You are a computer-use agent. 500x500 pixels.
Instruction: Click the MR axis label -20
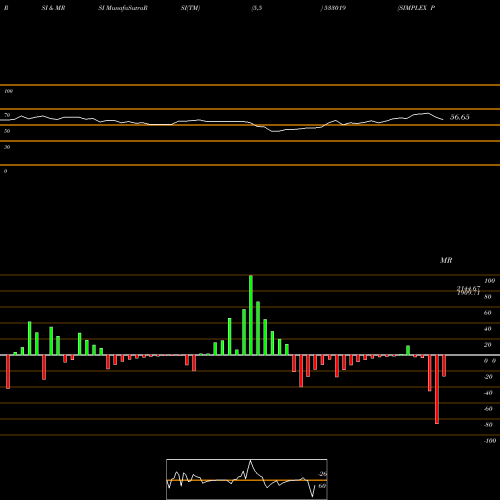click(488, 377)
